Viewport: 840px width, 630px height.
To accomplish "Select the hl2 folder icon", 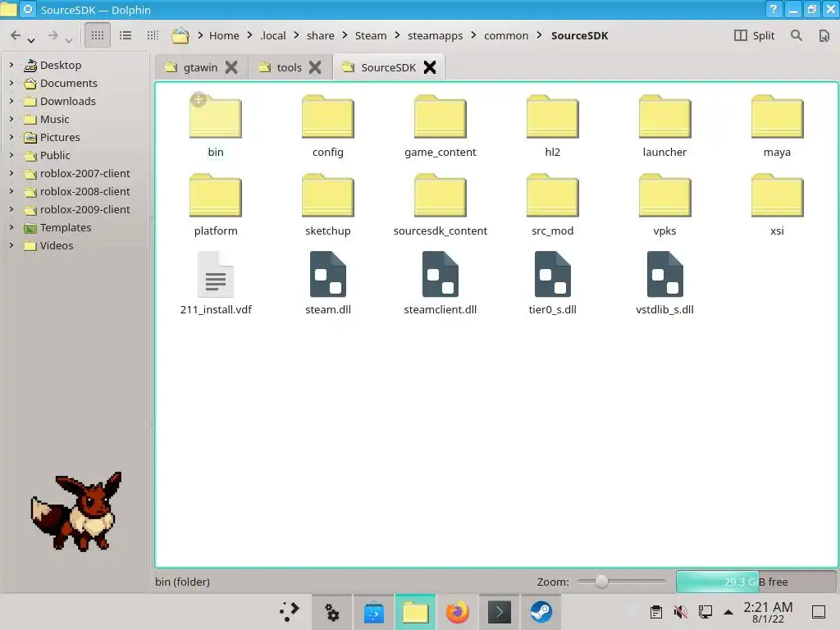I will 552,116.
